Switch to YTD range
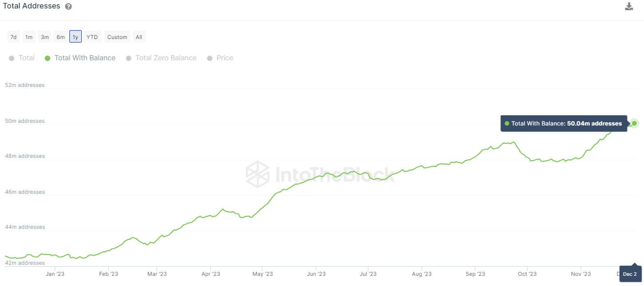 [92, 37]
